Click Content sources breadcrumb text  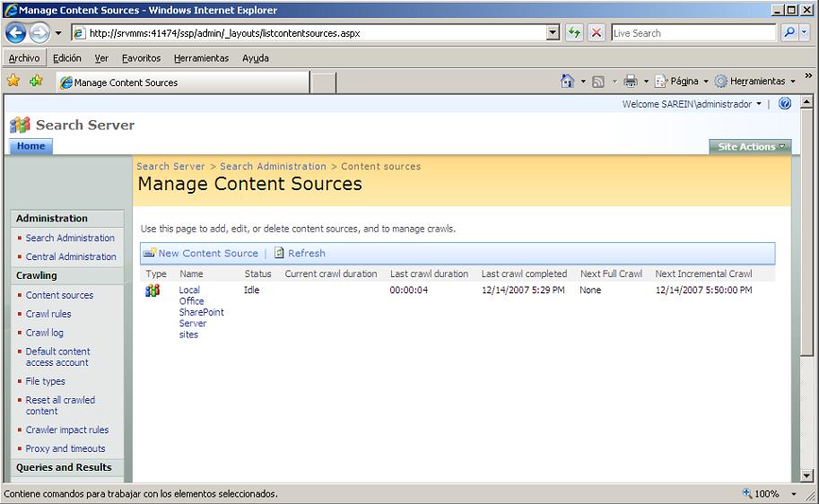coord(380,166)
